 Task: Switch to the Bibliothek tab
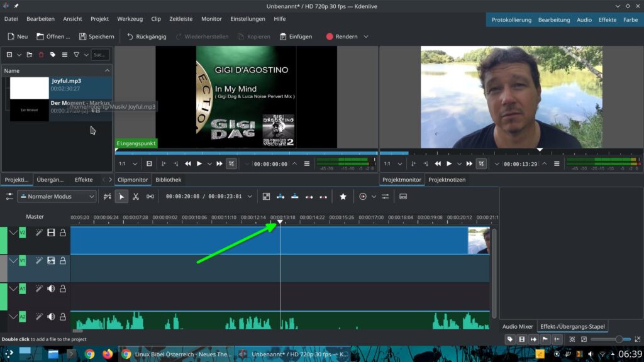pos(169,180)
